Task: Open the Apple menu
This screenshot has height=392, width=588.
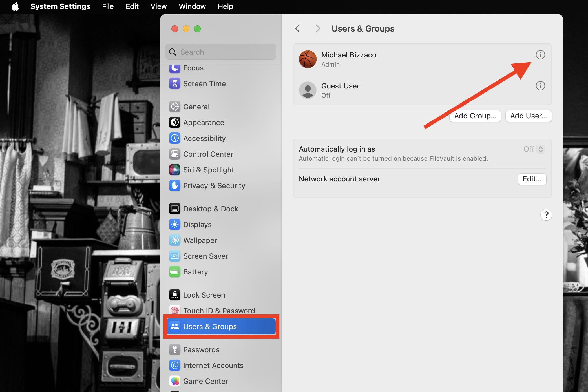Action: 15,6
